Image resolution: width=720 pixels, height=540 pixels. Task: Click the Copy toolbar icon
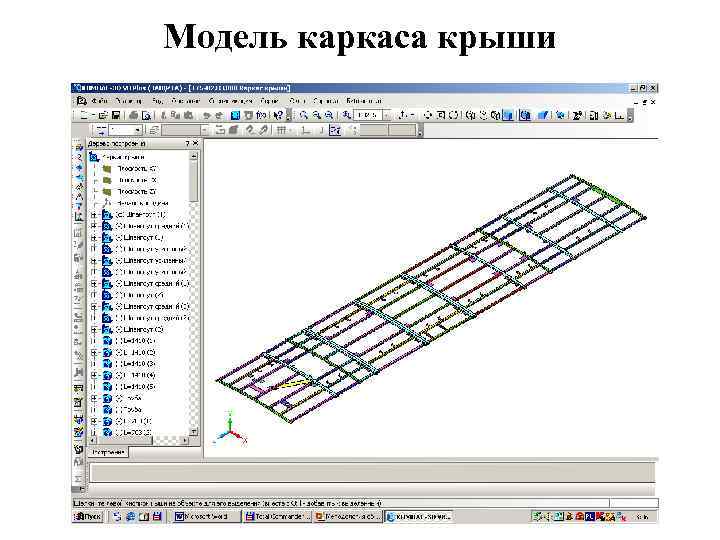[x=175, y=115]
